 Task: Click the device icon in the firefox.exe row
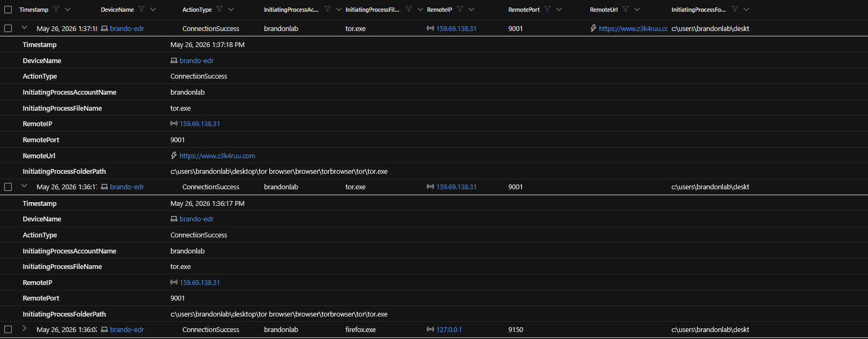(x=104, y=329)
